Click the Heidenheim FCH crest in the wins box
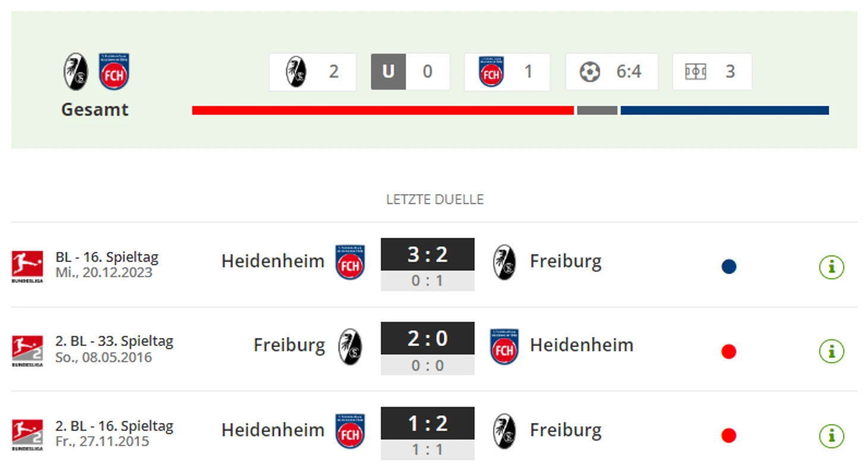The height and width of the screenshot is (473, 868). tap(491, 72)
